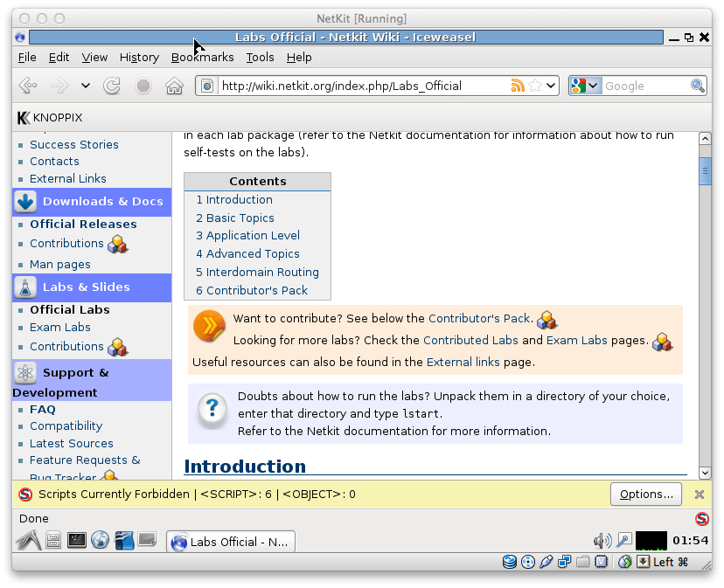Expand the URL bar history dropdown
The width and height of the screenshot is (724, 588).
(x=550, y=86)
